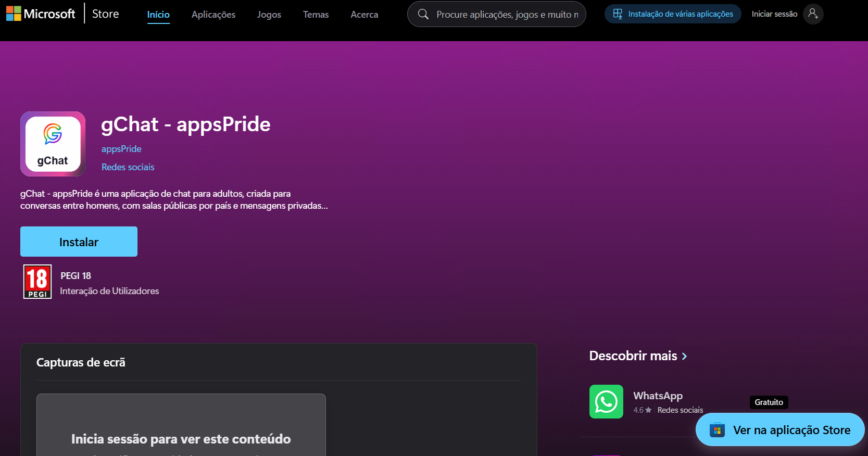Screen dimensions: 868x456
Task: Click the Store bag icon in floating button
Action: tap(717, 430)
